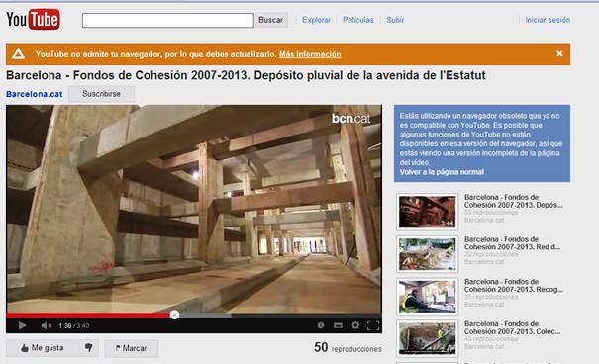Click the Me gusta like button
The image size is (599, 364).
click(x=43, y=348)
